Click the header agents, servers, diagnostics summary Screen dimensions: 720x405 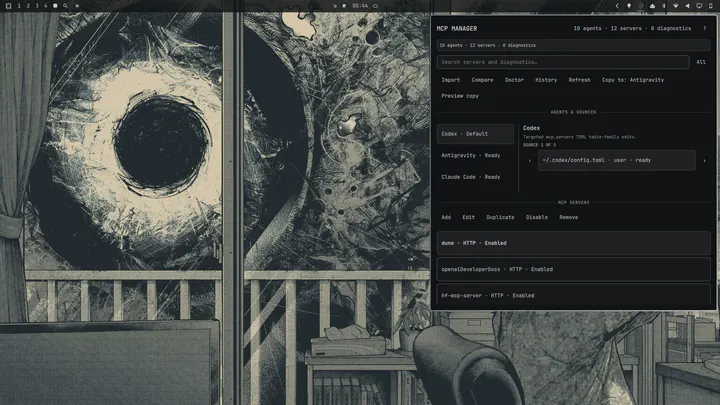click(632, 28)
